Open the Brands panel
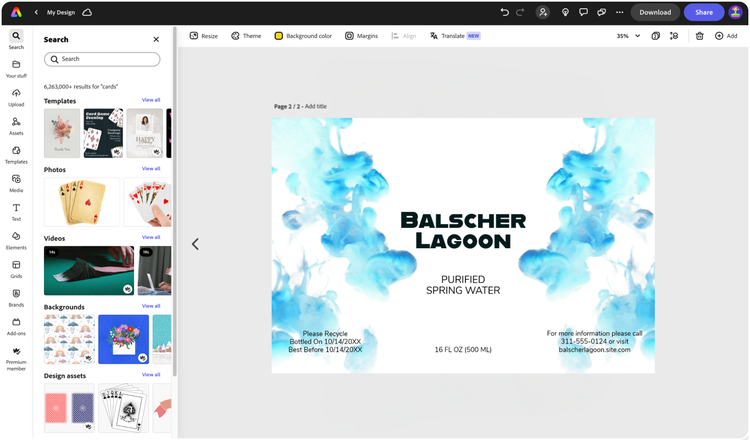This screenshot has height=440, width=750. tap(16, 297)
